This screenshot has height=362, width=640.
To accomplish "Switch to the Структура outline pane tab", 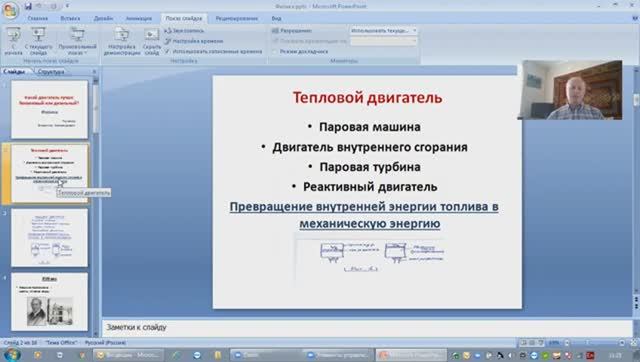I will point(51,72).
